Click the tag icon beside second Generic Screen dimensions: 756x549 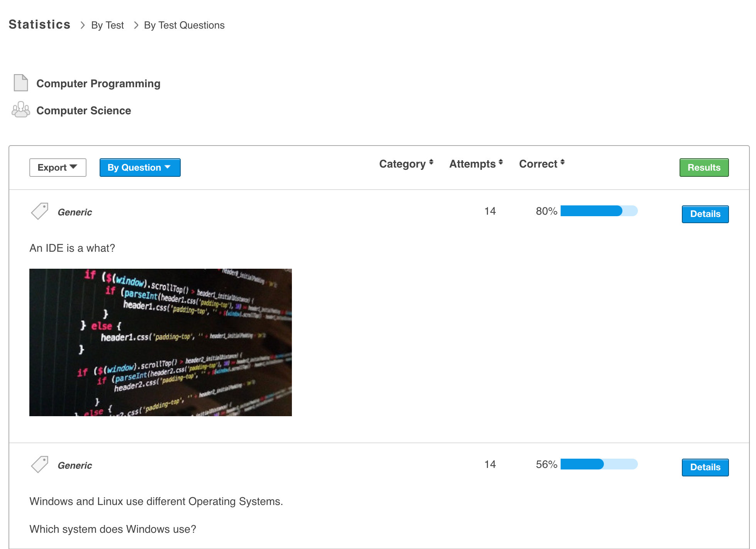tap(39, 464)
